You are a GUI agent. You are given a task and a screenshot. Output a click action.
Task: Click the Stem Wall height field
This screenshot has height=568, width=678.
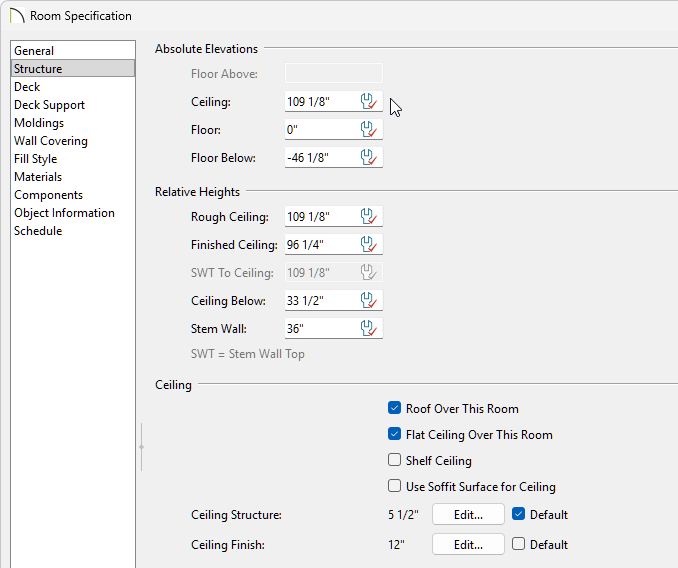334,329
